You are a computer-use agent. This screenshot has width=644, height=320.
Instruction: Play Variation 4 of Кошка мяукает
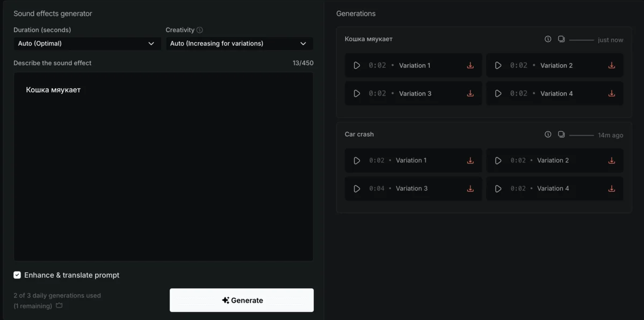(498, 94)
